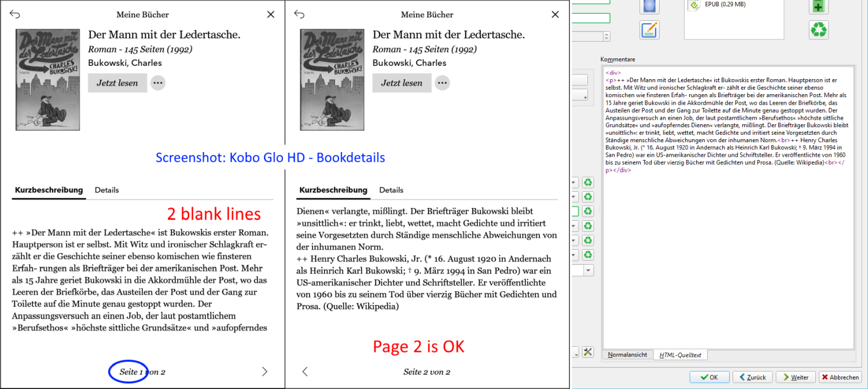This screenshot has width=868, height=389.
Task: Click the 'Seite 2 von 2' page indicator
Action: [427, 372]
